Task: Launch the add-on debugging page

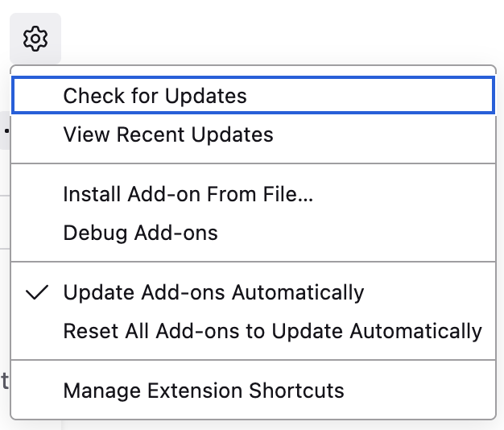Action: coord(140,233)
